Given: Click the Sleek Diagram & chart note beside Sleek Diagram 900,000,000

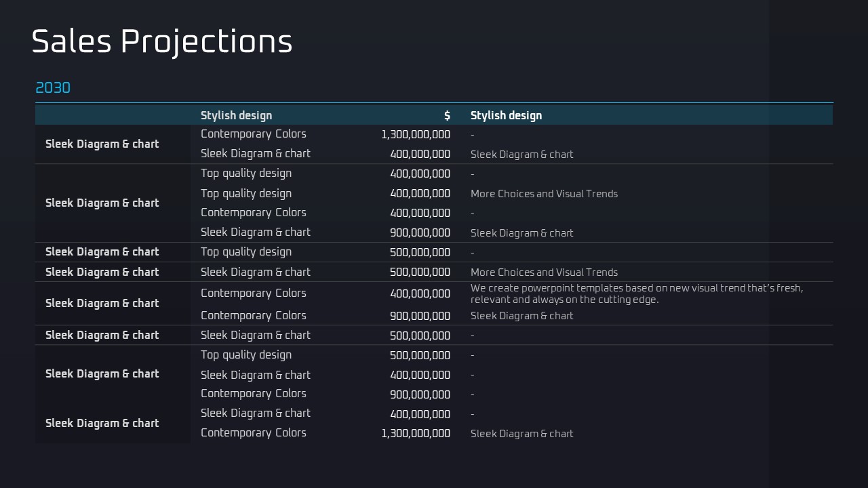Looking at the screenshot, I should [522, 232].
